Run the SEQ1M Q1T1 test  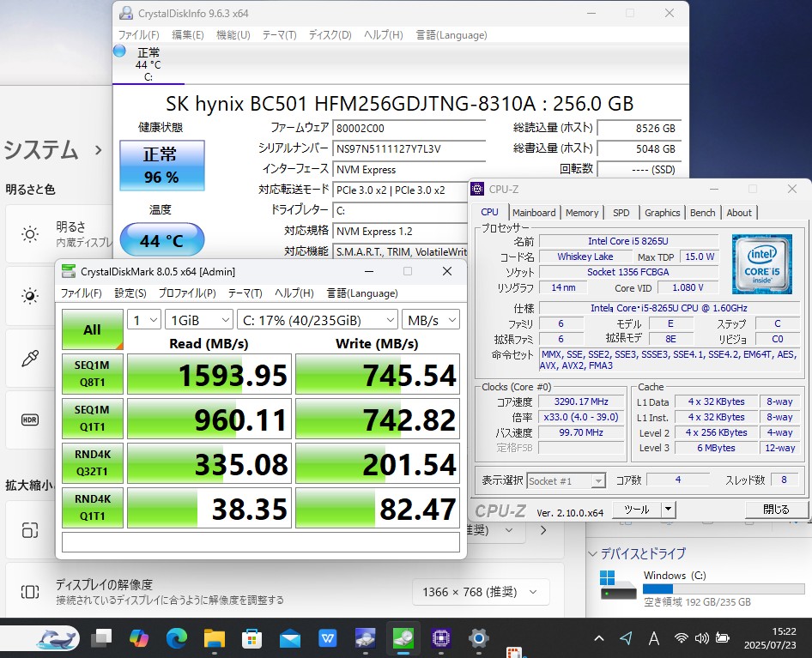[x=92, y=419]
